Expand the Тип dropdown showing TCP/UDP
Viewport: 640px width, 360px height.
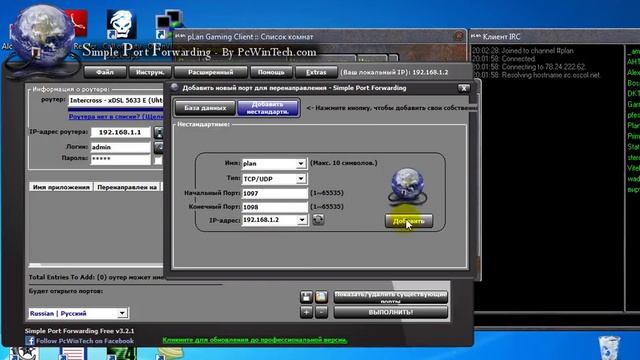click(301, 179)
